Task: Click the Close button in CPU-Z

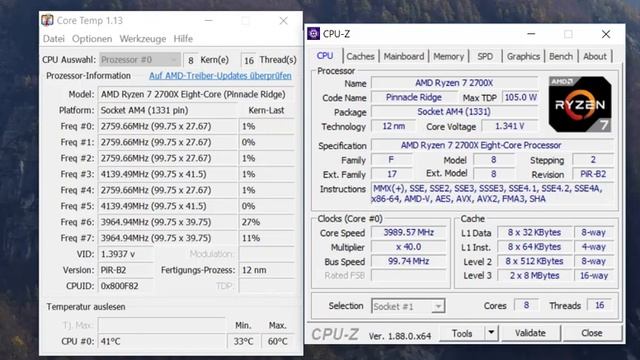Action: pos(591,333)
